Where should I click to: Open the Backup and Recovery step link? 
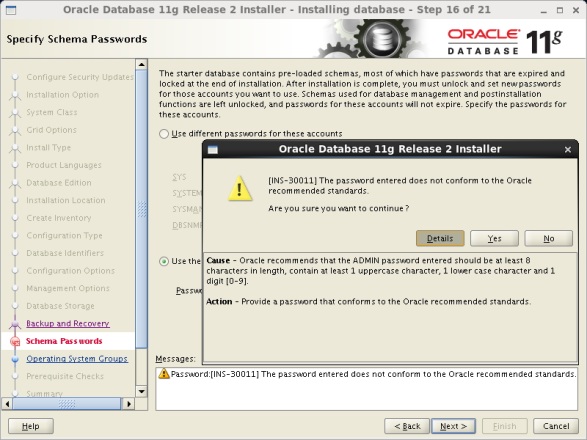click(x=68, y=324)
